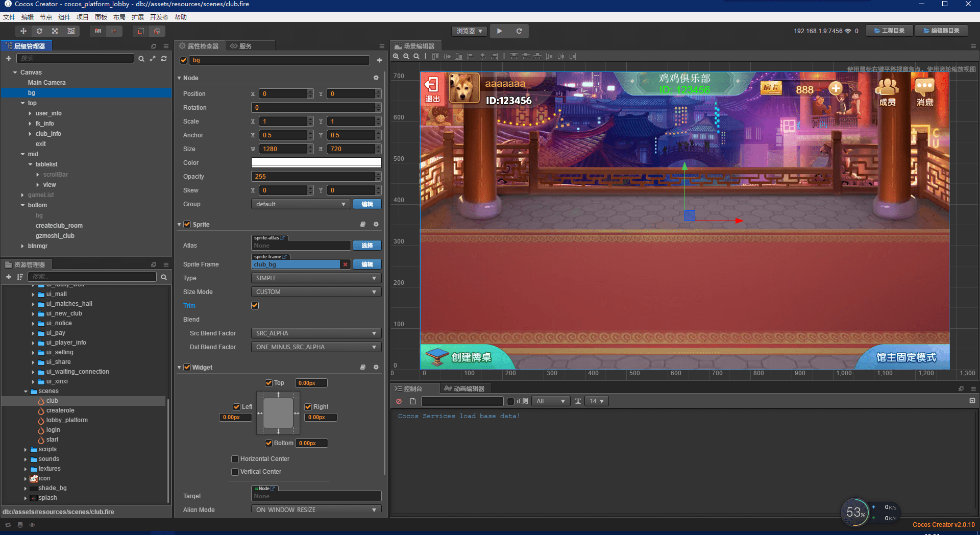
Task: Add new asset in assets panel
Action: coord(9,277)
